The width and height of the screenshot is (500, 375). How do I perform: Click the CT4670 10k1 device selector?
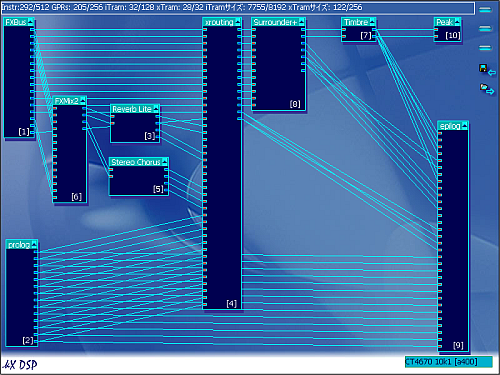449,362
